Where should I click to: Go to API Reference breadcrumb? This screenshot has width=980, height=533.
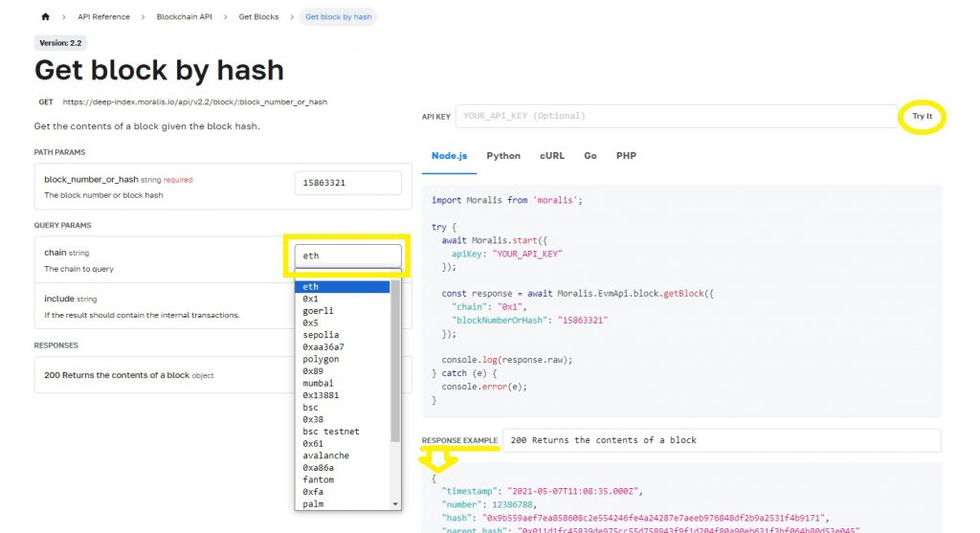pos(103,17)
